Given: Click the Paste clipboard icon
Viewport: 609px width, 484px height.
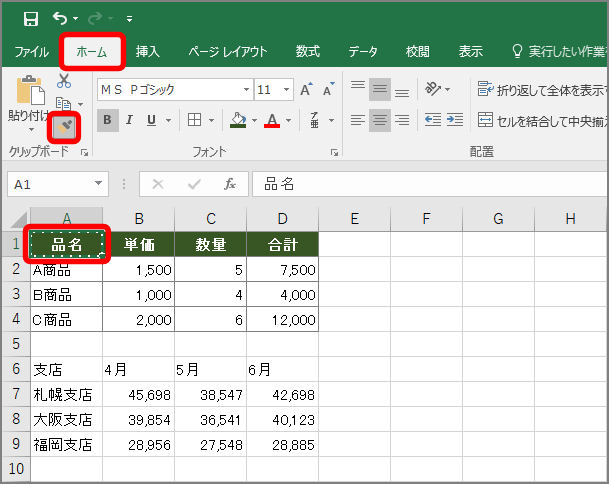Looking at the screenshot, I should (31, 90).
